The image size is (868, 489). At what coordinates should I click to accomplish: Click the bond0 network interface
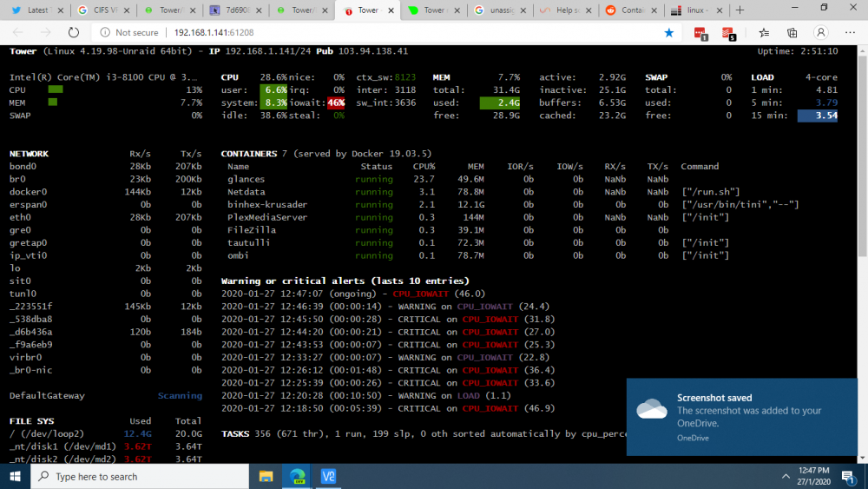pyautogui.click(x=23, y=166)
